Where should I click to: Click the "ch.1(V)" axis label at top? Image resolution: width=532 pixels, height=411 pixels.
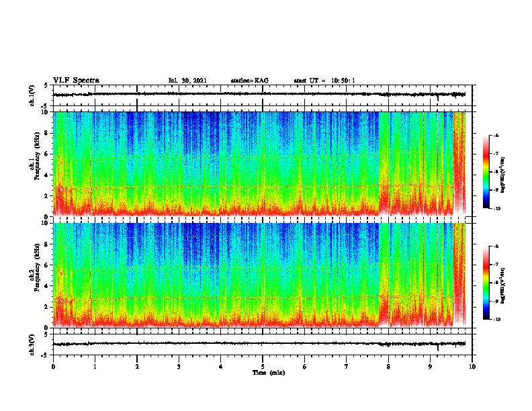(32, 95)
